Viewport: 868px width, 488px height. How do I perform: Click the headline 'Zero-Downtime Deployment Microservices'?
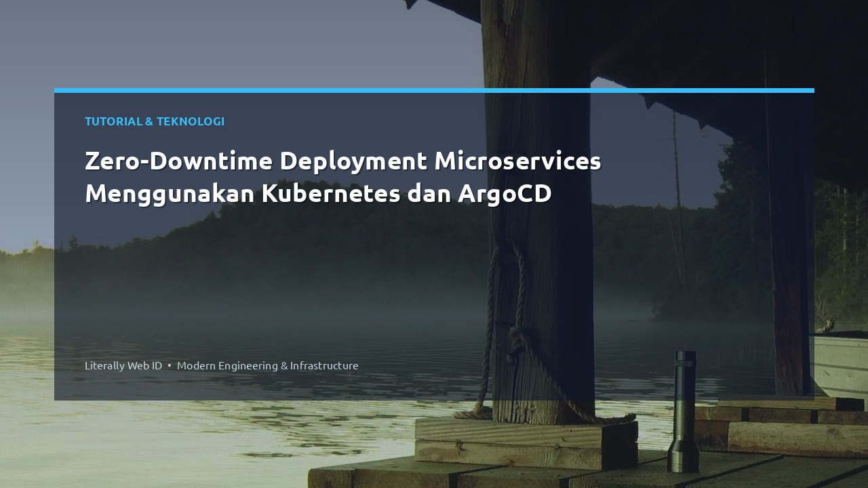[343, 161]
